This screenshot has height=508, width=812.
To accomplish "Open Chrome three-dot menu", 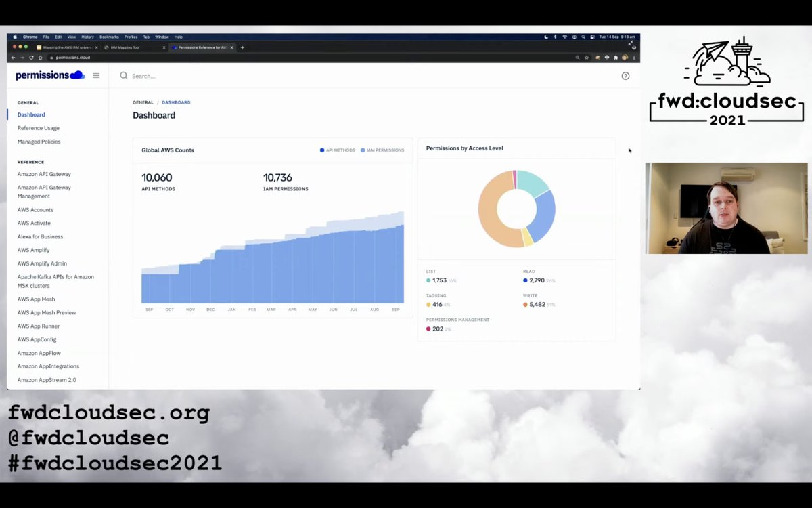I will [x=634, y=58].
